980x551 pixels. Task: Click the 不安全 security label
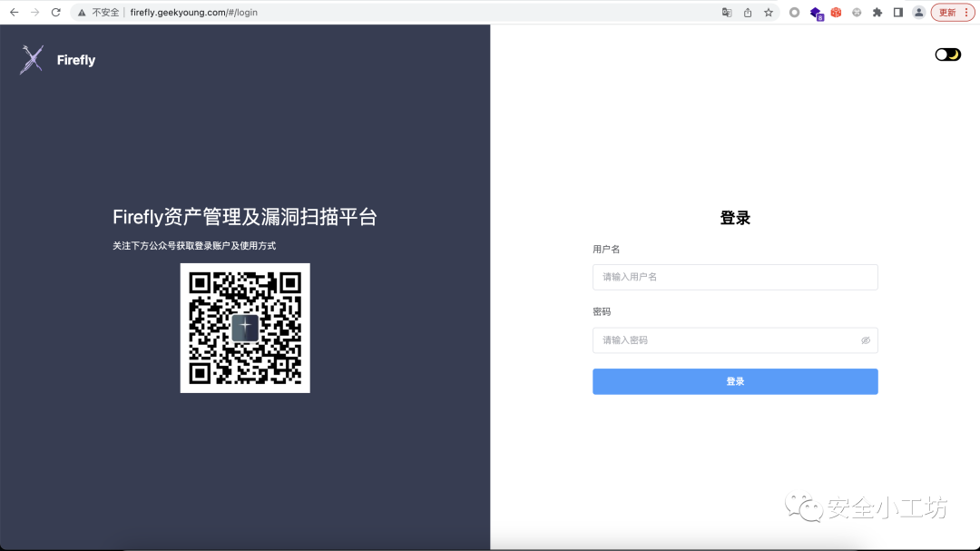point(105,13)
